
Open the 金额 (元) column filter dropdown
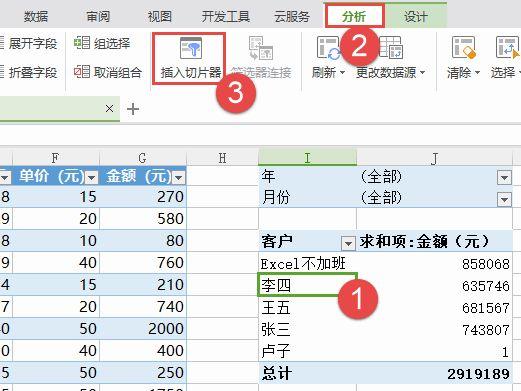[179, 178]
